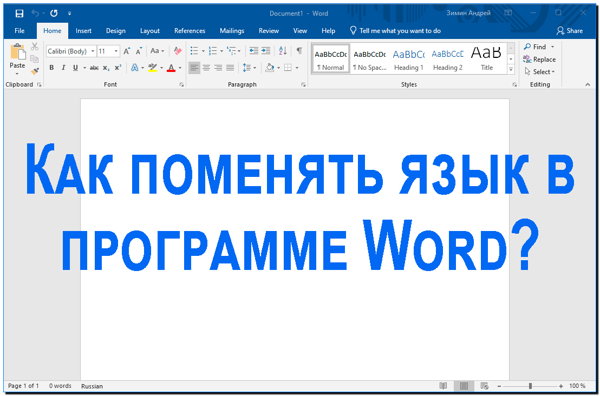Decrease paragraph indent

[x=253, y=51]
